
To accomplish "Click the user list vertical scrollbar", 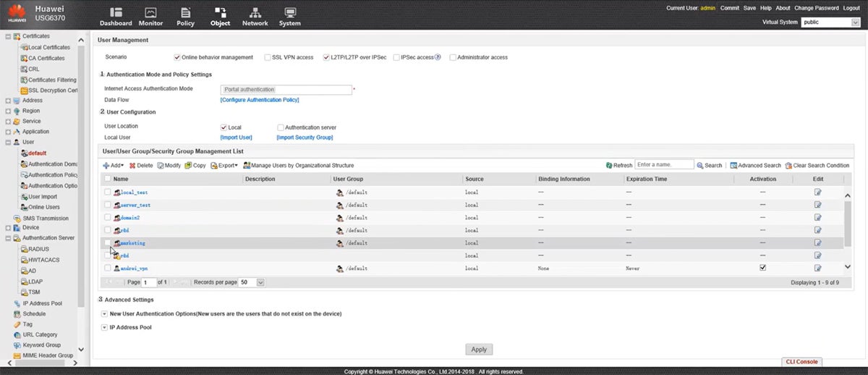I will click(x=848, y=224).
